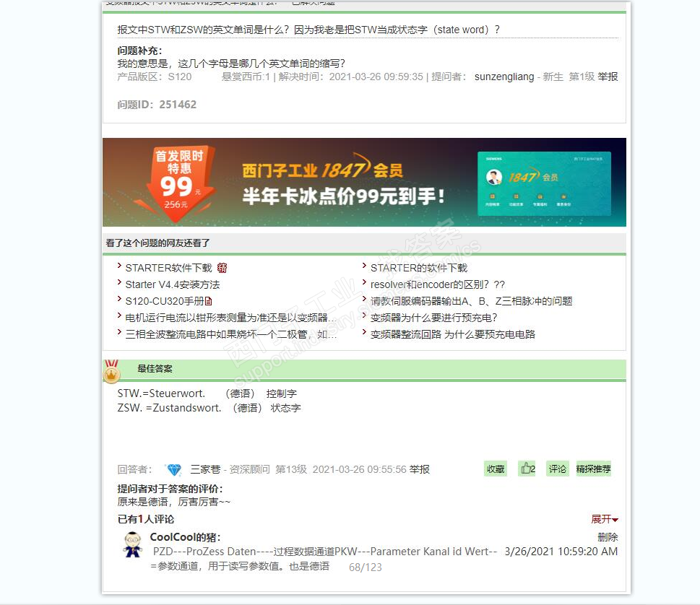This screenshot has width=700, height=605.
Task: Click the comment timestamp 3/26/2021 10:59:20 AM
Action: pyautogui.click(x=561, y=552)
